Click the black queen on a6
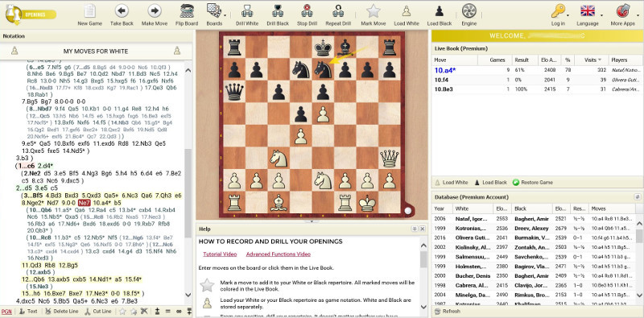 234,91
